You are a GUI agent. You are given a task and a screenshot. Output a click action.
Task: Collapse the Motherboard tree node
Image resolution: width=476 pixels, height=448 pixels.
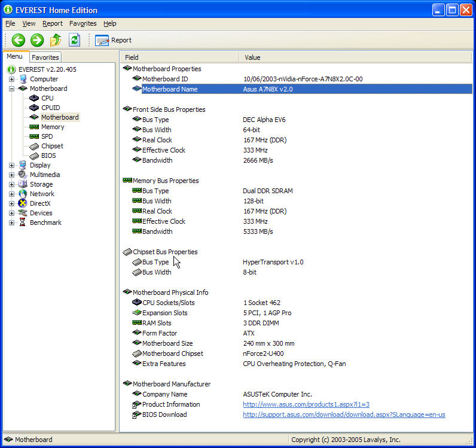(11, 89)
